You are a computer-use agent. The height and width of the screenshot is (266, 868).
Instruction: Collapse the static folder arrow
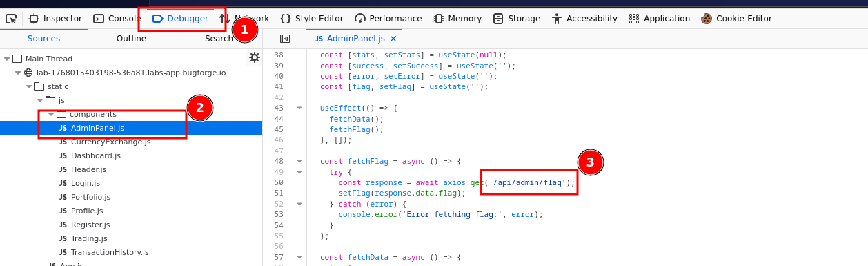pos(28,86)
